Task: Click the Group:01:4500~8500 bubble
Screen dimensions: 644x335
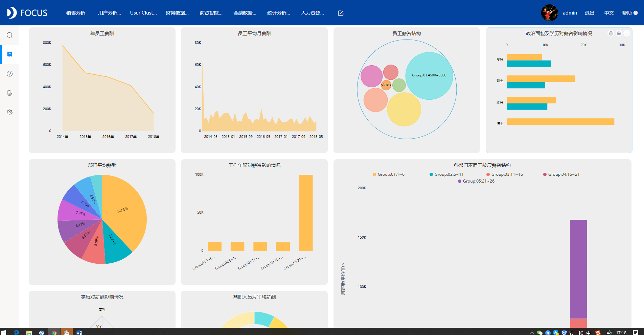Action: click(429, 75)
